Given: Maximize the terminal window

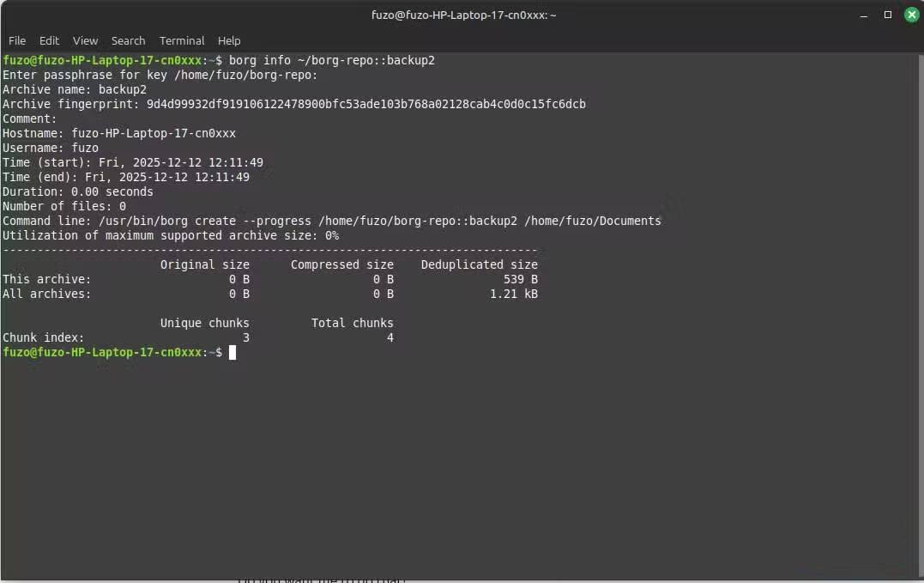Looking at the screenshot, I should (x=887, y=15).
